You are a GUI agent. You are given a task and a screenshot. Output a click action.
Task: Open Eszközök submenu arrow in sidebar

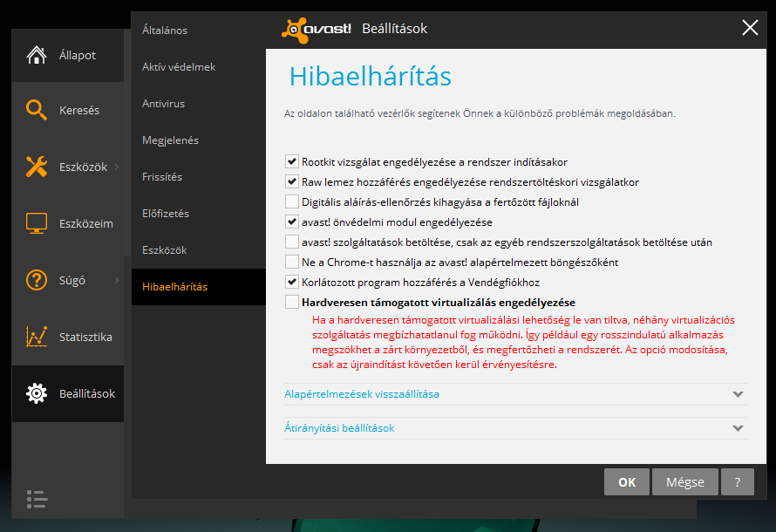pos(117,167)
